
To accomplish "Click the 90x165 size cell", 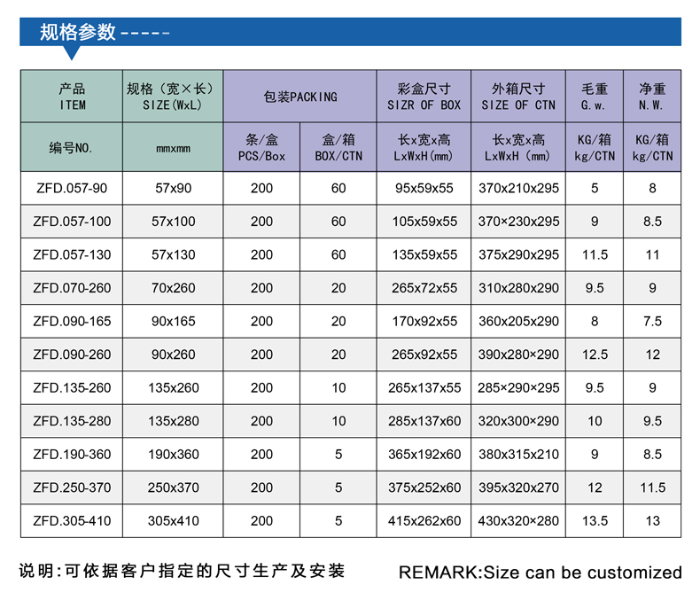I will click(x=173, y=322).
